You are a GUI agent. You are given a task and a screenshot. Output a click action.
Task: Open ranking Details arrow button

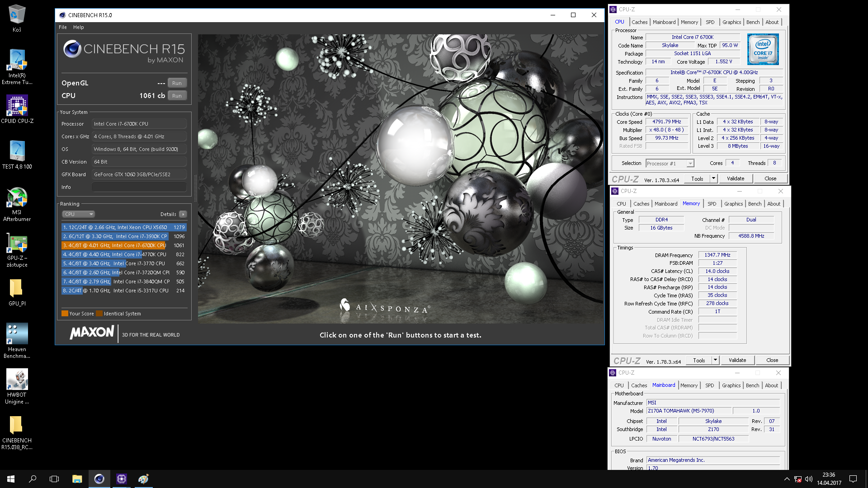pos(183,214)
